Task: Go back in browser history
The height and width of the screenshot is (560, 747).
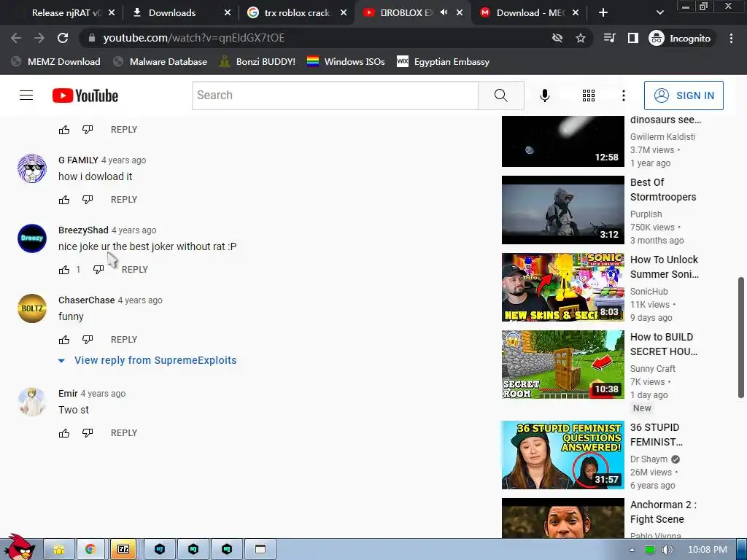Action: [16, 38]
